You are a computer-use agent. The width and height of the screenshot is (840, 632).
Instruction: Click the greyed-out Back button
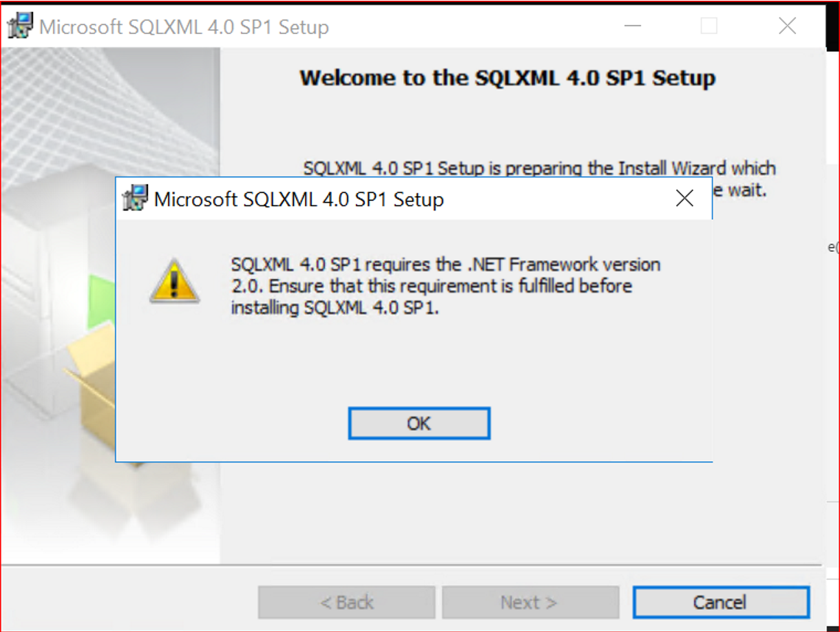tap(346, 603)
